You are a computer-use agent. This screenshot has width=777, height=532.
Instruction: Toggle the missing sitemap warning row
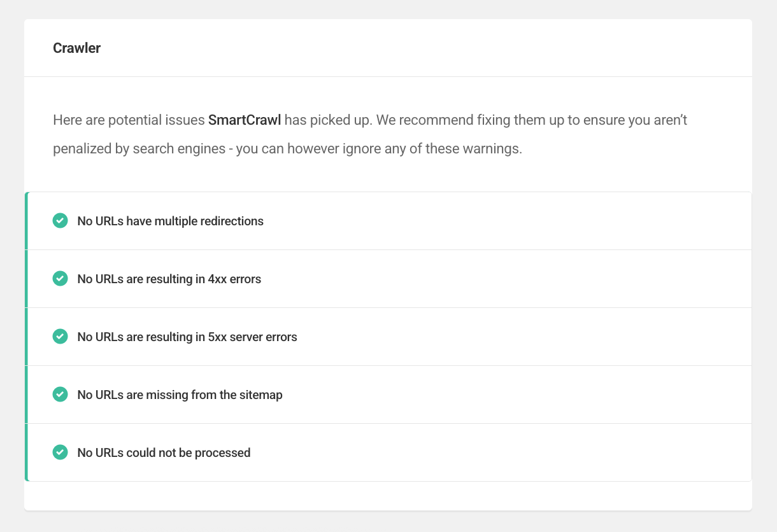pos(388,394)
